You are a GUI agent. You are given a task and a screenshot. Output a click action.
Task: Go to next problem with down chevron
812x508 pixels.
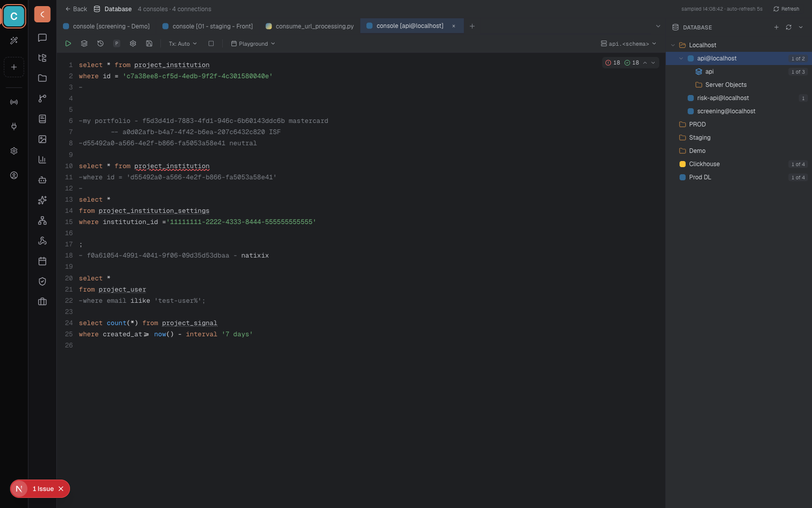[x=653, y=63]
